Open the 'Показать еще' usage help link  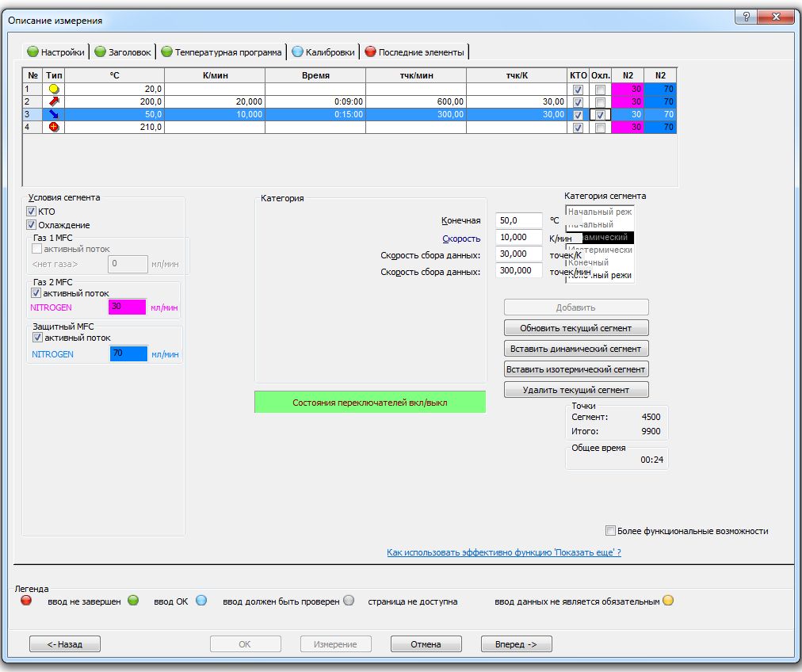pos(503,552)
